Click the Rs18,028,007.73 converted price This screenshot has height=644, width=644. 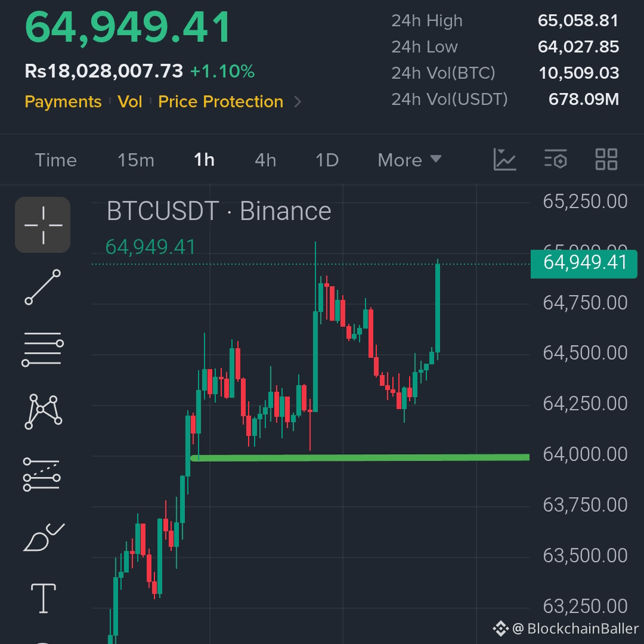coord(104,71)
